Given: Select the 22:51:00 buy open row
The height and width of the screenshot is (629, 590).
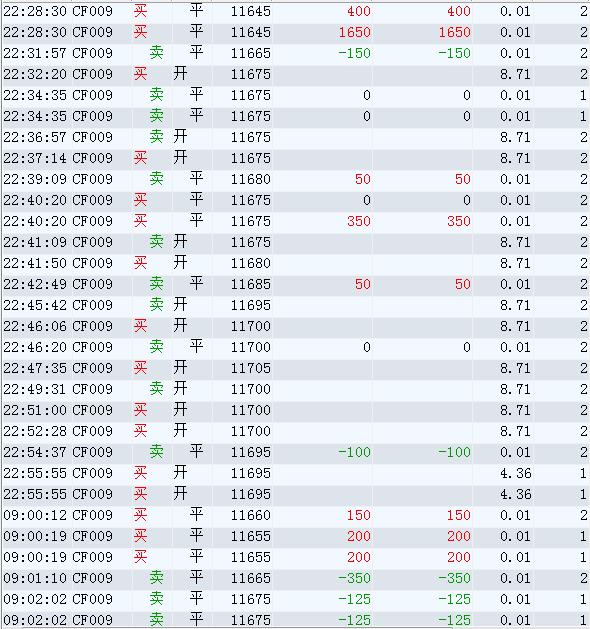Looking at the screenshot, I should pos(296,410).
